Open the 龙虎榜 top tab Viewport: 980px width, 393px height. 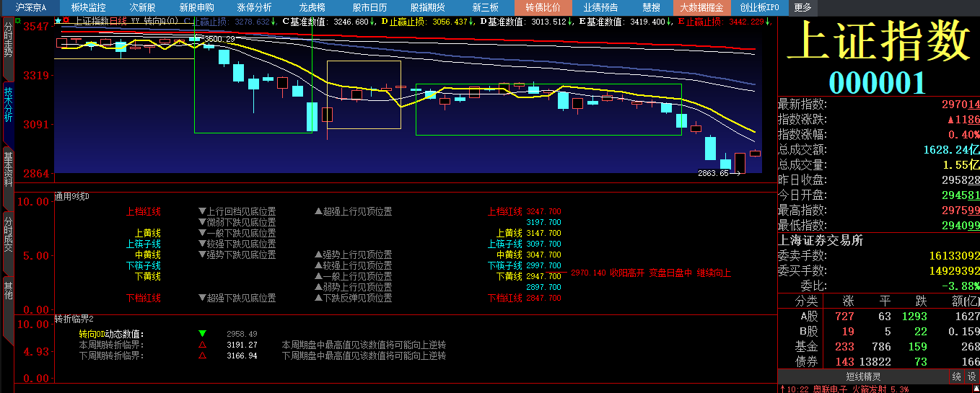pos(312,7)
